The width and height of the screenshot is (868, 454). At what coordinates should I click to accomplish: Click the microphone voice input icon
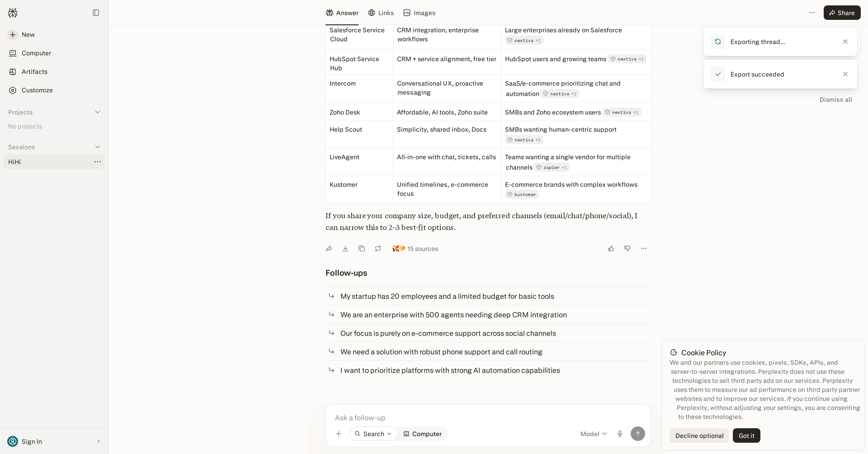click(x=620, y=434)
